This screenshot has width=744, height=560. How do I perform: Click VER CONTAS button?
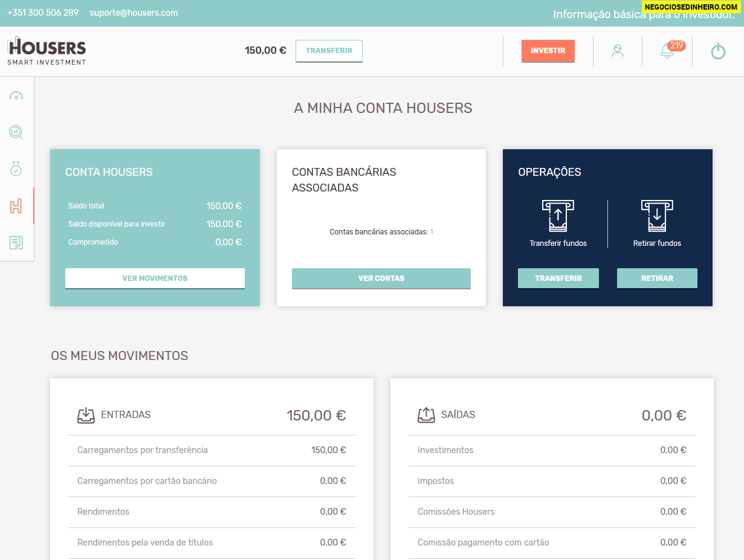(381, 278)
